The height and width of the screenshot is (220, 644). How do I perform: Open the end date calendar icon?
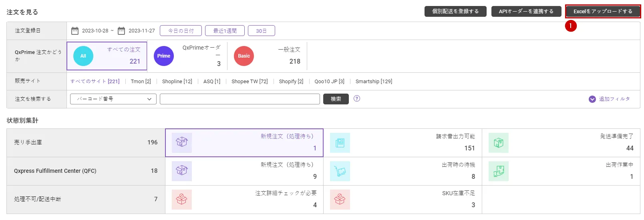click(x=121, y=31)
